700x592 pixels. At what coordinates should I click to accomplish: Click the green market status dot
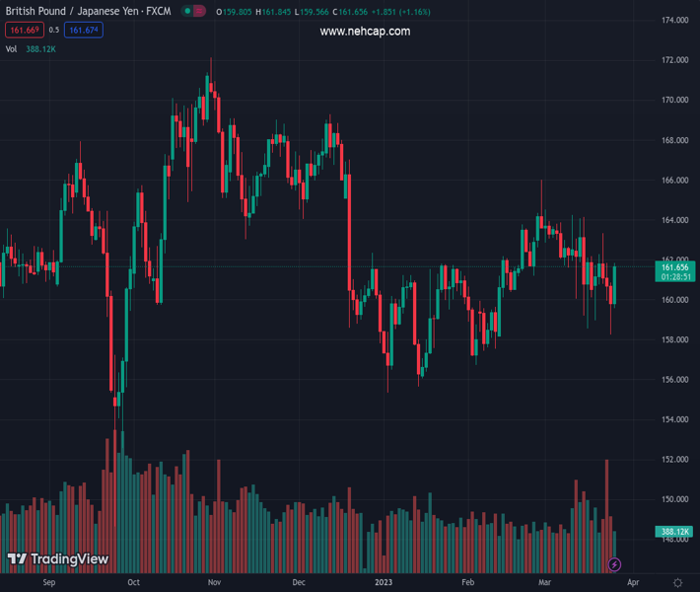click(x=187, y=12)
